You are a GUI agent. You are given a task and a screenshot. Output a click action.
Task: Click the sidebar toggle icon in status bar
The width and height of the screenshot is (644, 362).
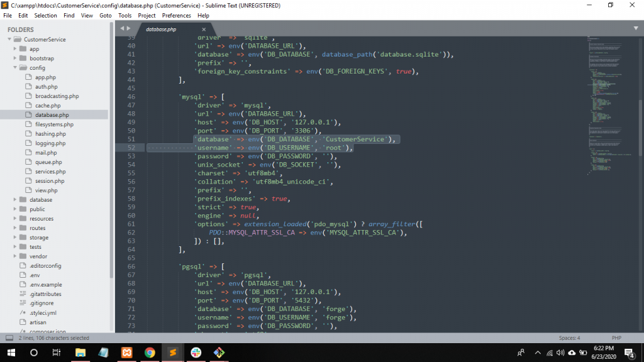coord(9,338)
